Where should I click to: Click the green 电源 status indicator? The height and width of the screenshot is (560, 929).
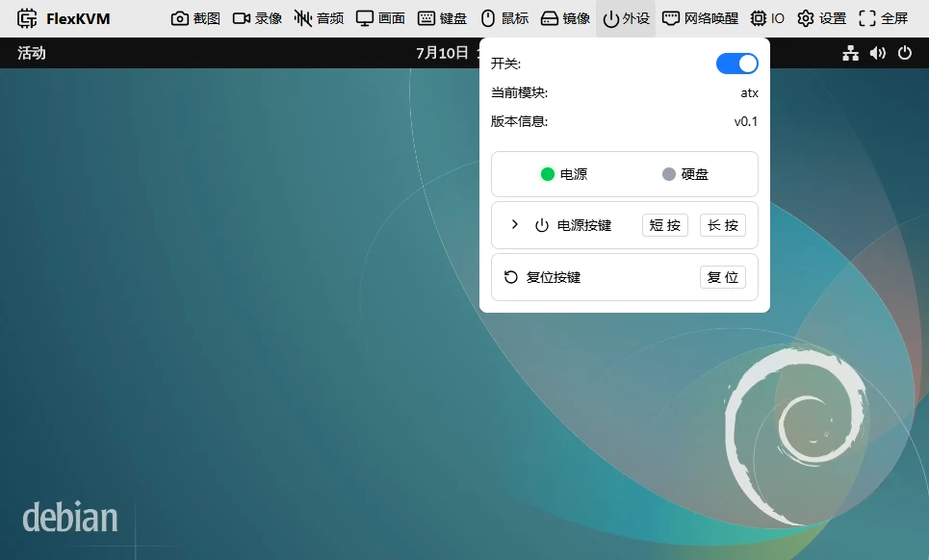[548, 174]
